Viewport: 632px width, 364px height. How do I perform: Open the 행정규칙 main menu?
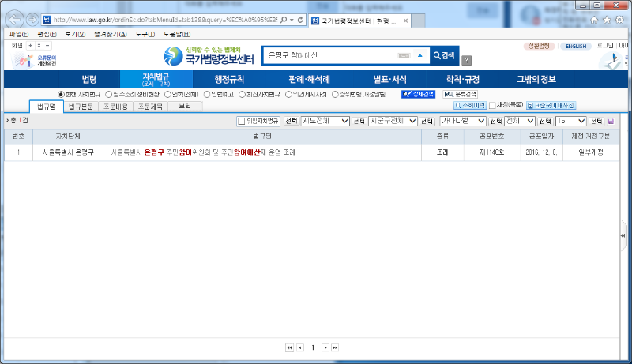coord(229,79)
